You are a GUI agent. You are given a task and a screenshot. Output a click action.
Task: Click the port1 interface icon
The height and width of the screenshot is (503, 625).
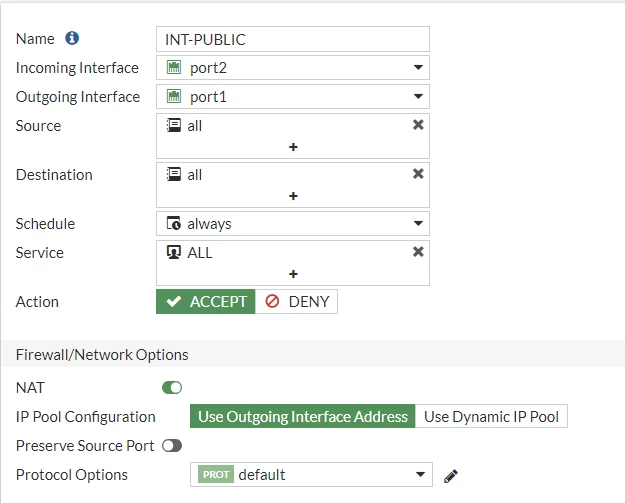174,96
